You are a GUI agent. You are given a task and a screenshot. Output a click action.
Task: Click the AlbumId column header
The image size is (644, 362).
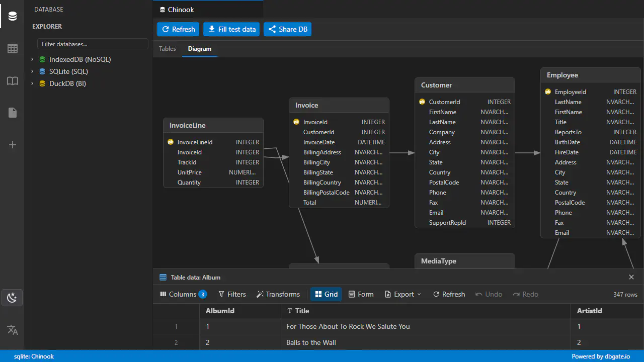click(239, 311)
